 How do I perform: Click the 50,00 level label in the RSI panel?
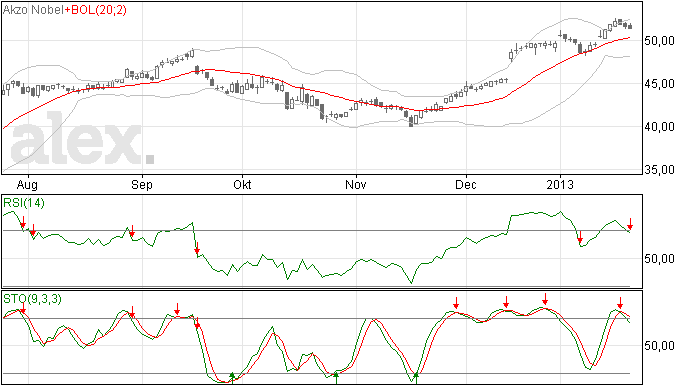click(x=659, y=258)
